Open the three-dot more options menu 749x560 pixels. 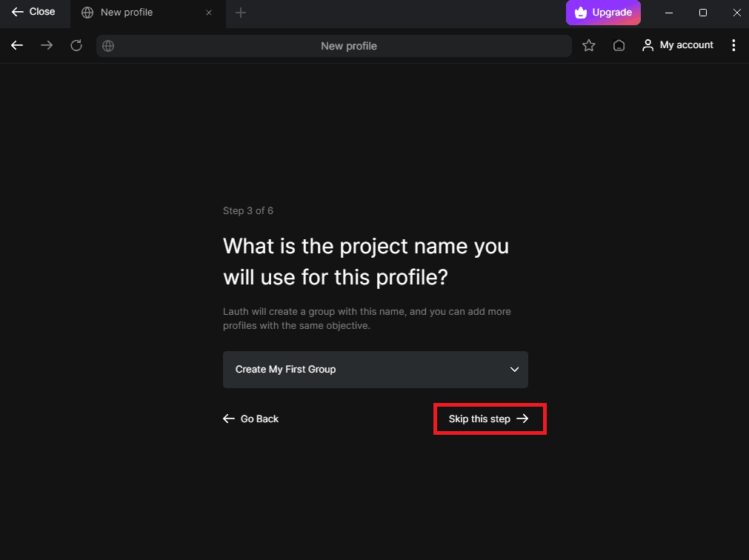733,46
